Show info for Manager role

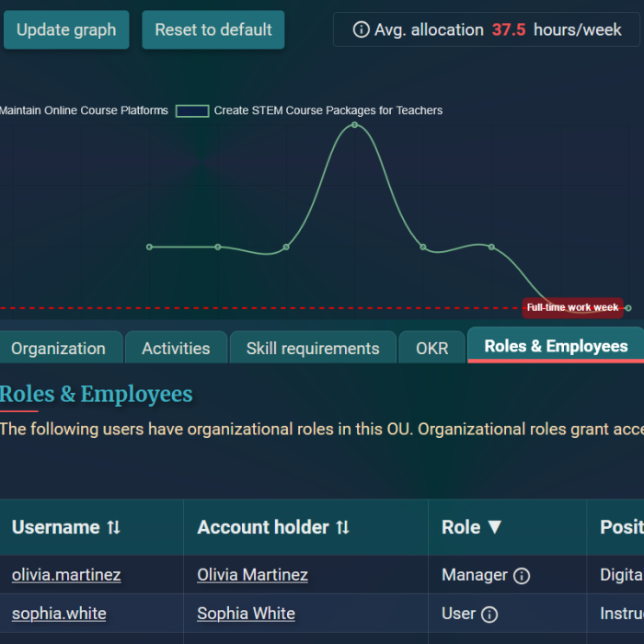click(x=522, y=576)
